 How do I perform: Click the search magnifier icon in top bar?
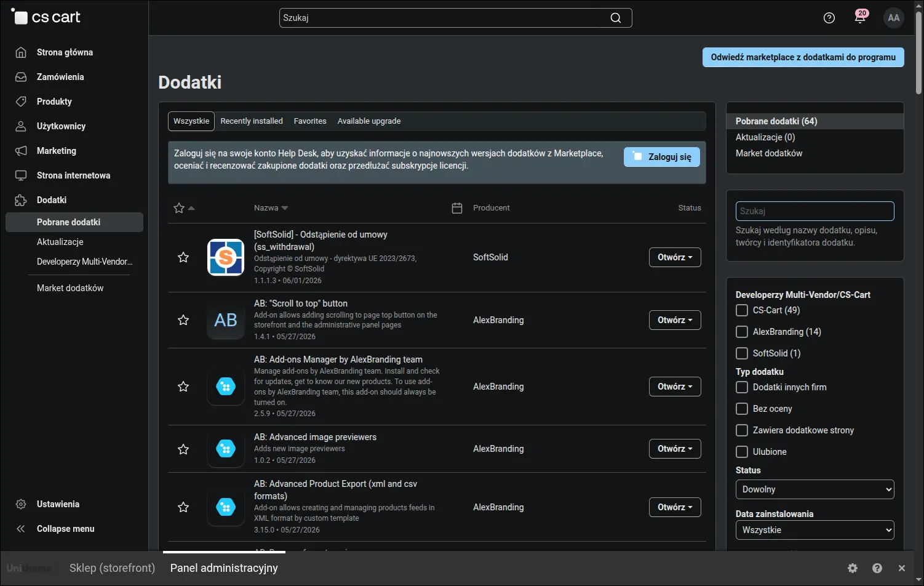point(616,18)
